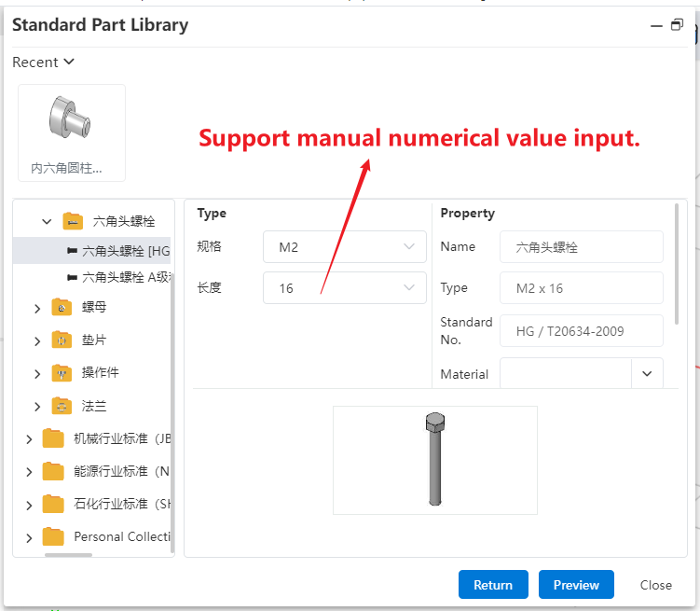Click the 机械行业标准 folder icon
This screenshot has height=611, width=700.
[53, 438]
